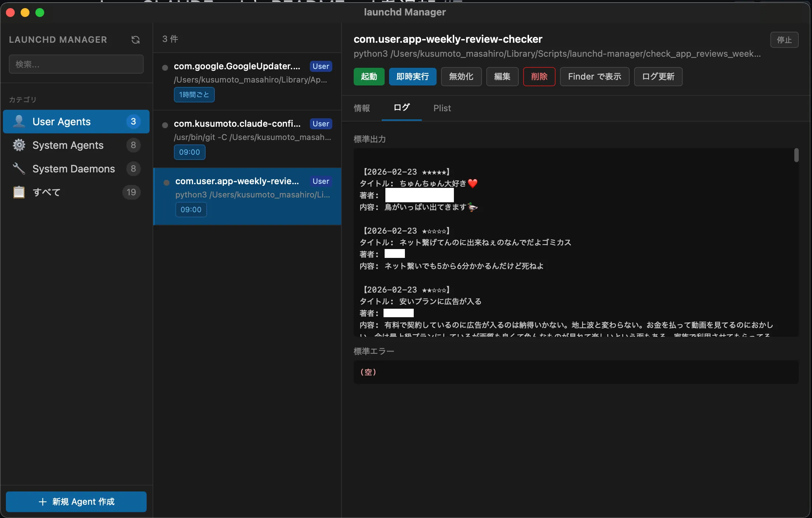Click User badge on claude-confi row
This screenshot has height=518, width=812.
click(x=321, y=124)
